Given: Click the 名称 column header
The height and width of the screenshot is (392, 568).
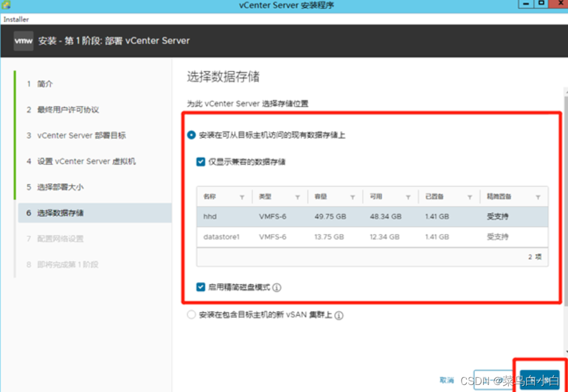Looking at the screenshot, I should (210, 197).
